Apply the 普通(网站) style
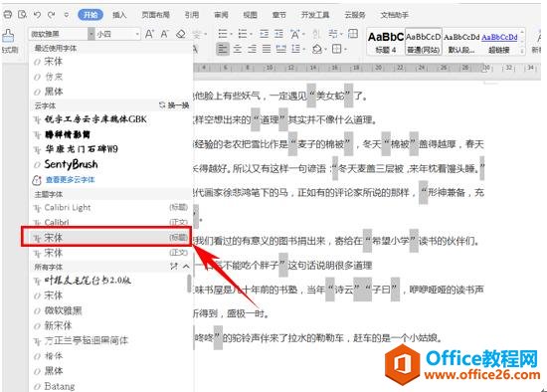Image resolution: width=547 pixels, height=392 pixels. click(424, 42)
